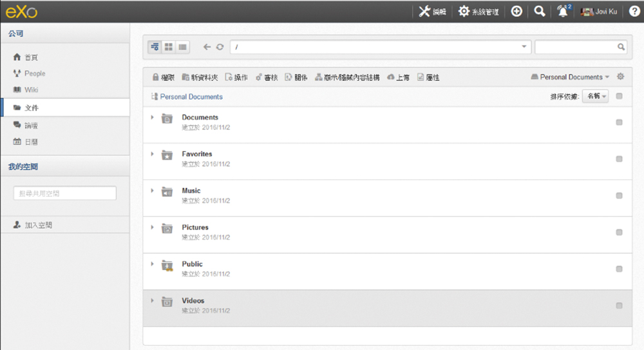Open the top bar search magnifier
Screen dimensions: 644x350
[540, 12]
